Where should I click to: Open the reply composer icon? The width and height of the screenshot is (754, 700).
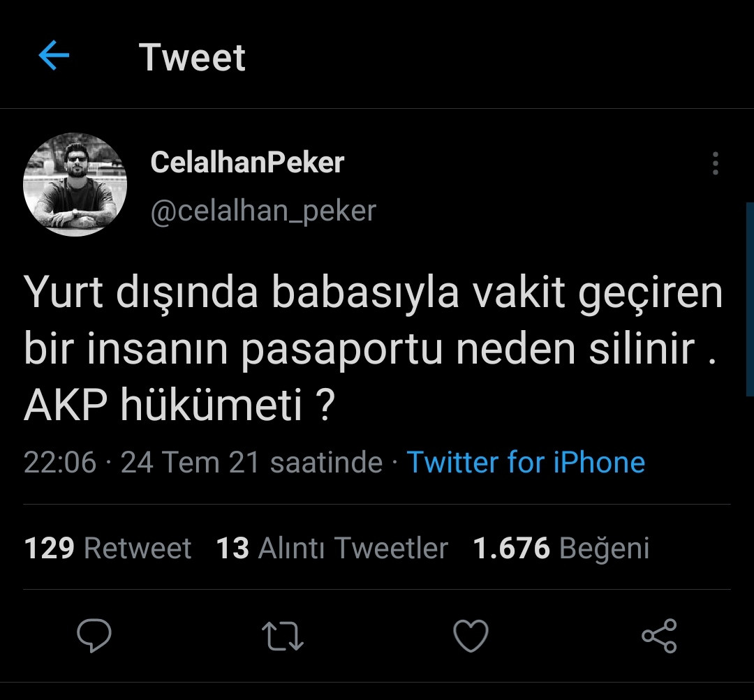pyautogui.click(x=96, y=636)
